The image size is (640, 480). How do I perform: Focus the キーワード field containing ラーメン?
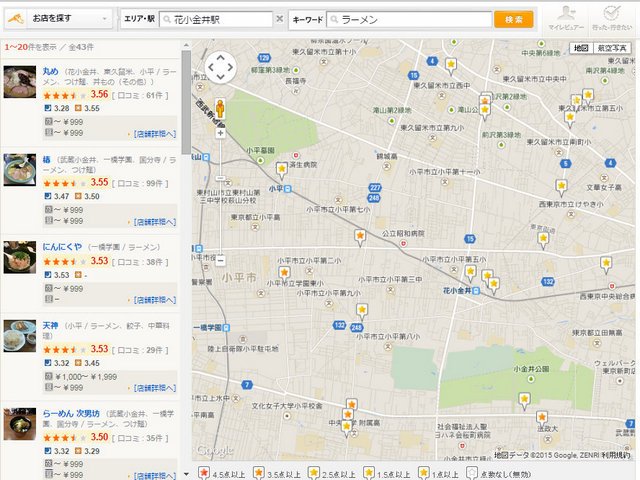pyautogui.click(x=410, y=20)
